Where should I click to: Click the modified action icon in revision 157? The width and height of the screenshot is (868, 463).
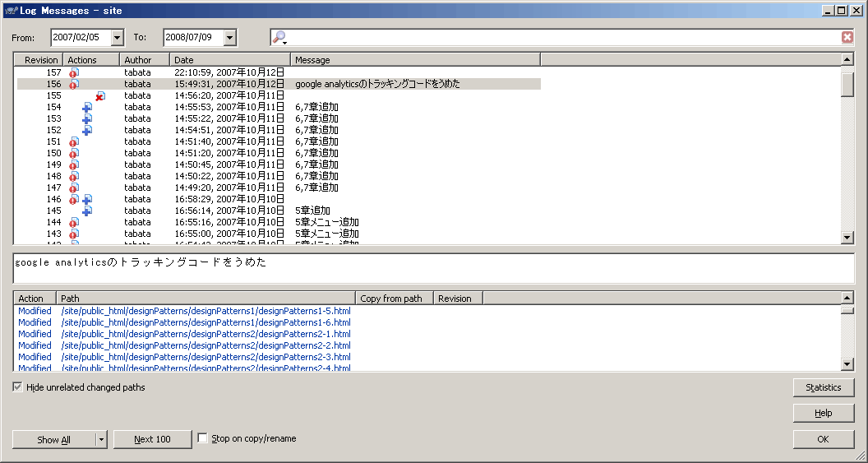74,73
